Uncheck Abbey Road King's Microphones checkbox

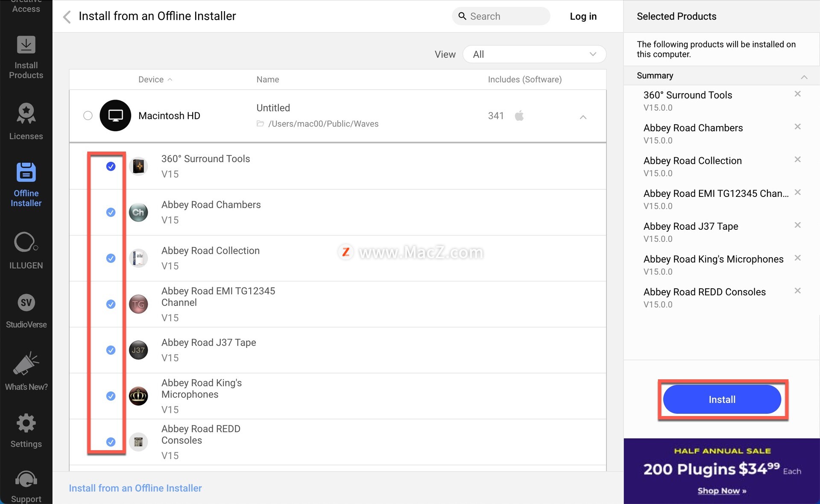point(111,396)
